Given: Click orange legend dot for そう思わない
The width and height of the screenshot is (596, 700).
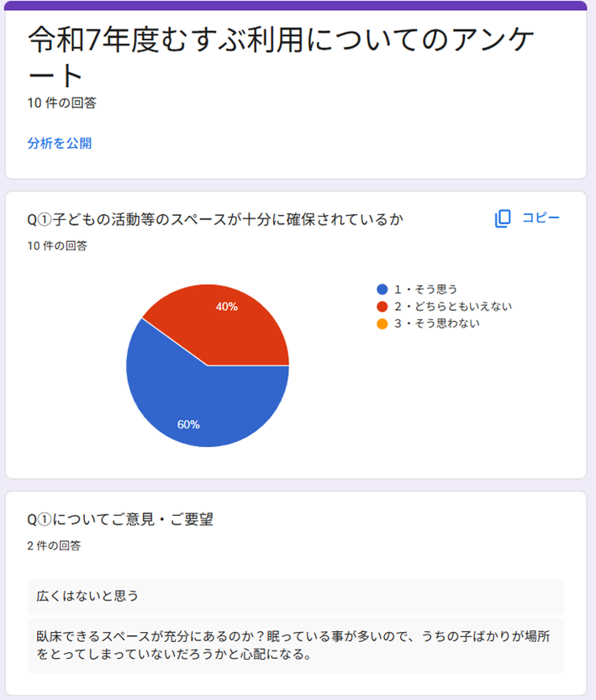Looking at the screenshot, I should click(382, 324).
